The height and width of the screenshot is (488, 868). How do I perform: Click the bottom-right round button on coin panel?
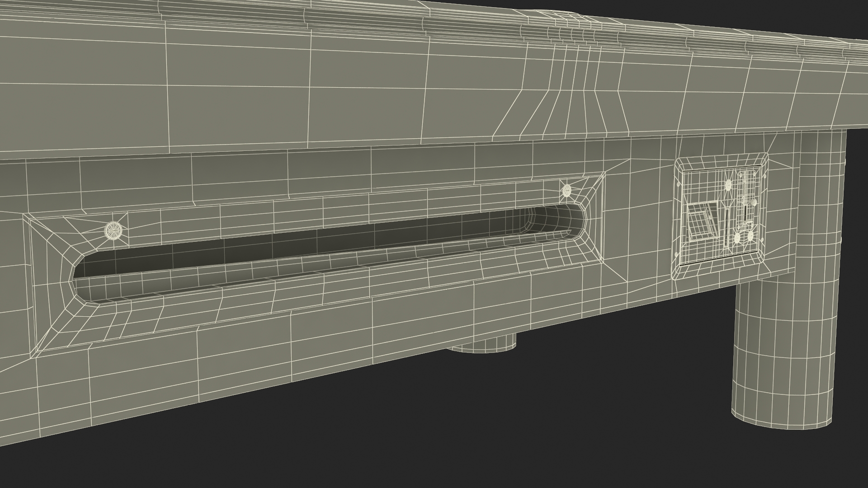750,235
